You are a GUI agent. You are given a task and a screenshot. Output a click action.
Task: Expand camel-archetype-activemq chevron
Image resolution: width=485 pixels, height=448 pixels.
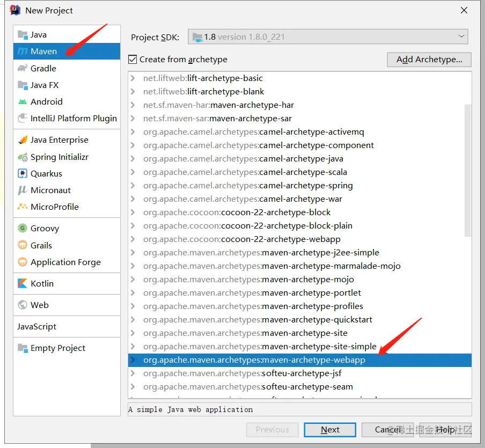pos(133,132)
